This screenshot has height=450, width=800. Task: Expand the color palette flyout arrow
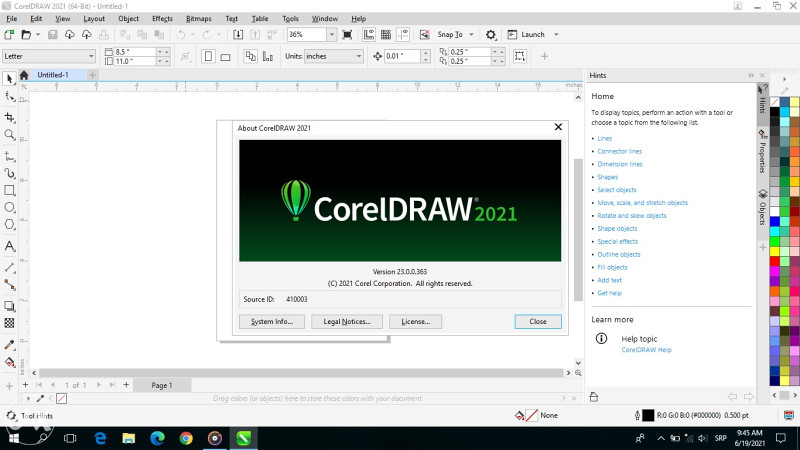pyautogui.click(x=784, y=79)
